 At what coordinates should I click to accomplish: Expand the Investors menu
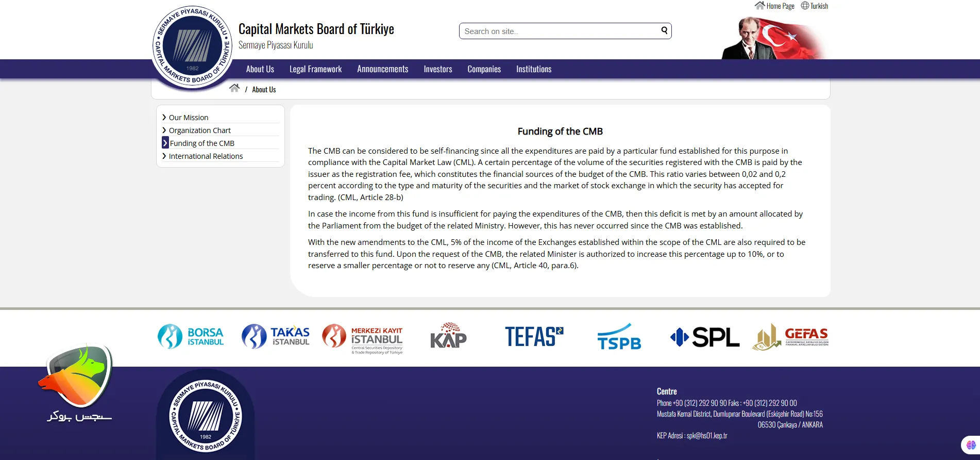pyautogui.click(x=437, y=69)
